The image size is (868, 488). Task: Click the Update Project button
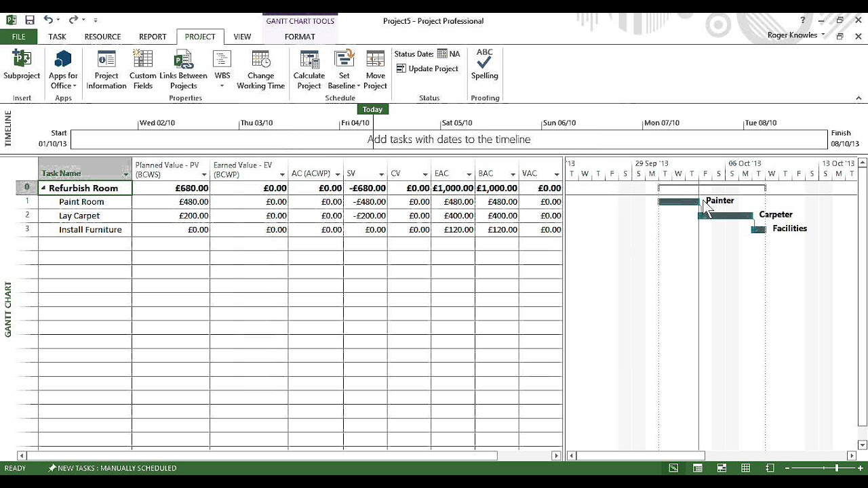pos(427,68)
